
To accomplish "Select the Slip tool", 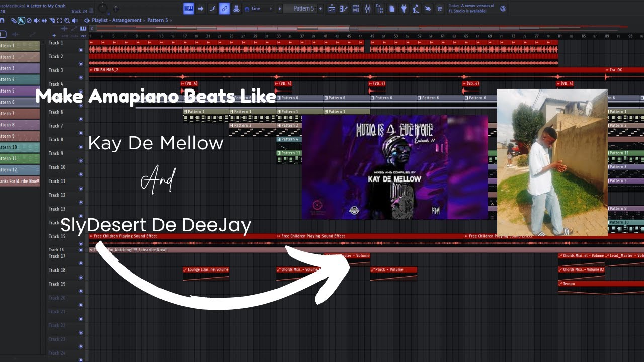I will [44, 21].
